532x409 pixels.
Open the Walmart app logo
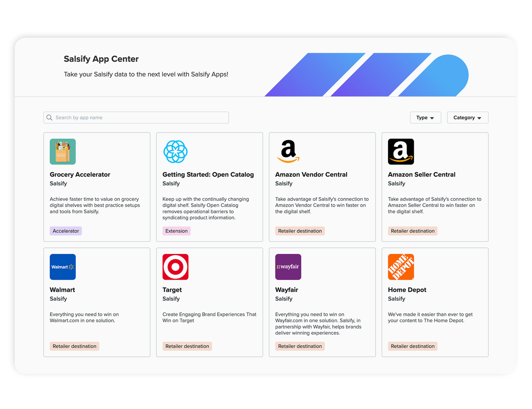[x=63, y=267]
